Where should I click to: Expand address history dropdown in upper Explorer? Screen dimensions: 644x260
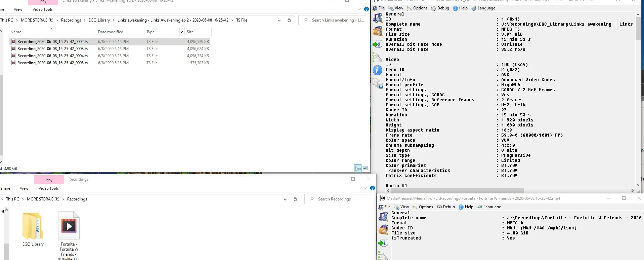tap(279, 20)
